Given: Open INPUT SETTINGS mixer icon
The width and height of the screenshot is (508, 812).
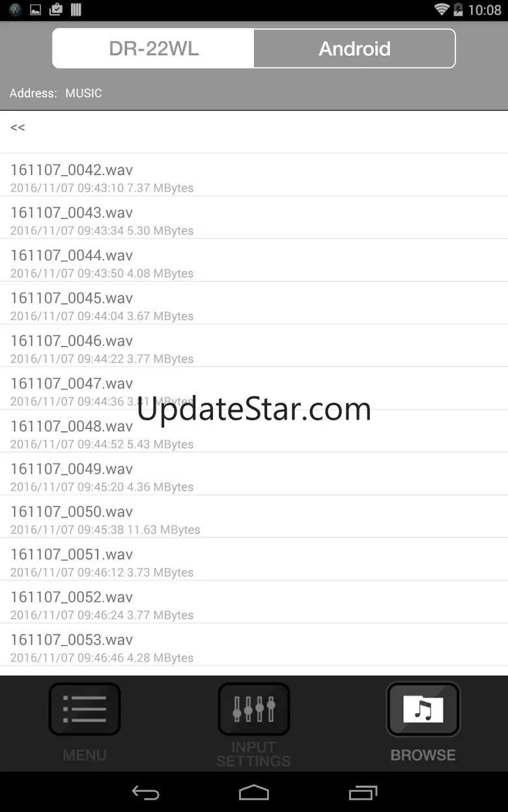Looking at the screenshot, I should [x=254, y=709].
